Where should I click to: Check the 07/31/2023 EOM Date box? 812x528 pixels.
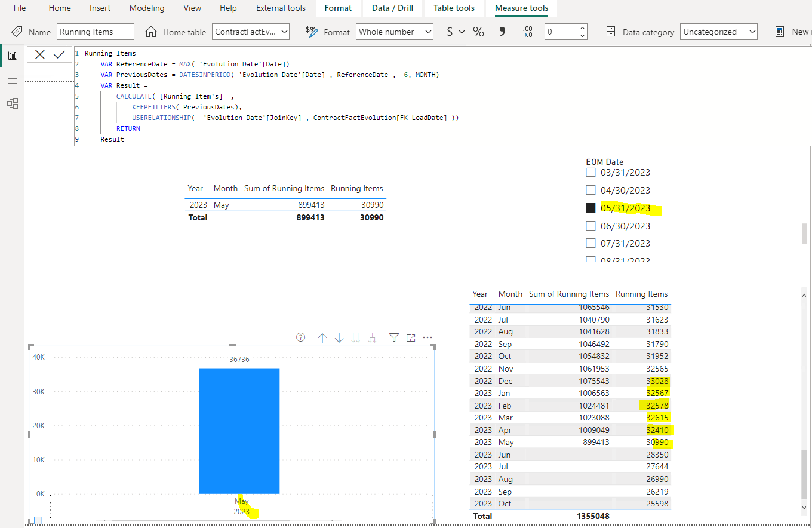pyautogui.click(x=590, y=243)
